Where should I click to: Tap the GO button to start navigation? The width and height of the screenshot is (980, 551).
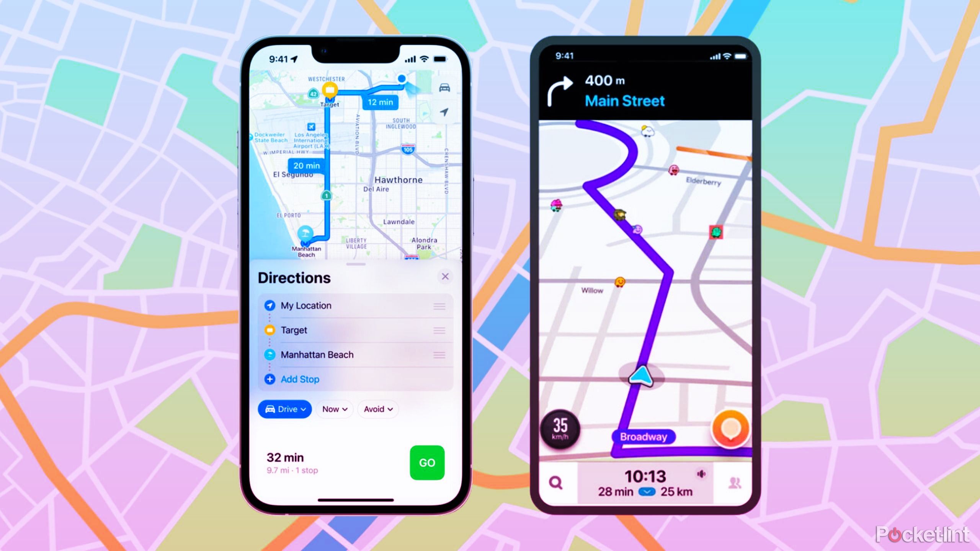click(427, 462)
